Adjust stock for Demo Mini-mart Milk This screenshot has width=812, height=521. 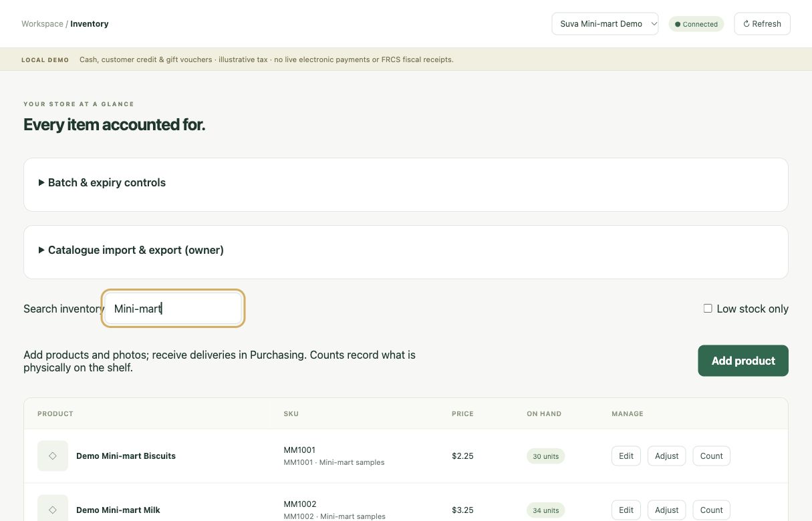666,510
